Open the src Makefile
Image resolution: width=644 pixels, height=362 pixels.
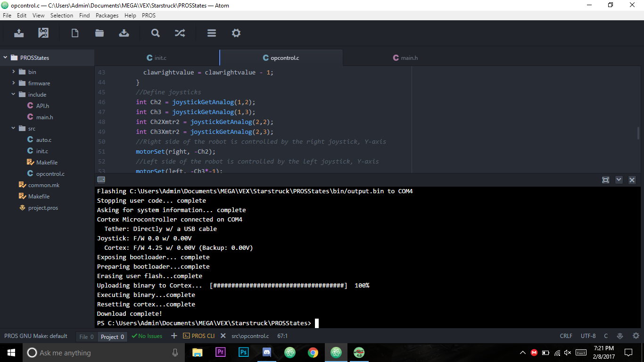(x=47, y=162)
